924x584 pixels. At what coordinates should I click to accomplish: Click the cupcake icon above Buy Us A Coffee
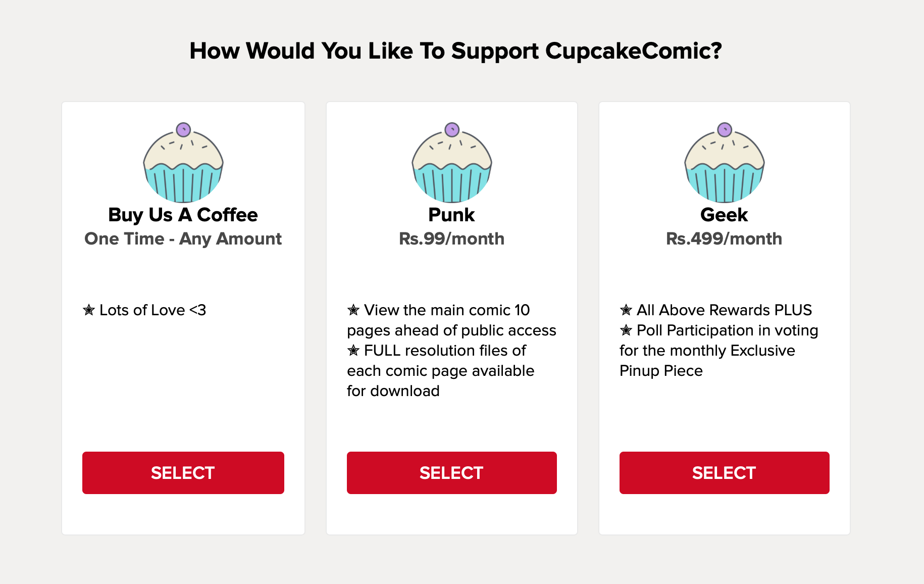(183, 163)
